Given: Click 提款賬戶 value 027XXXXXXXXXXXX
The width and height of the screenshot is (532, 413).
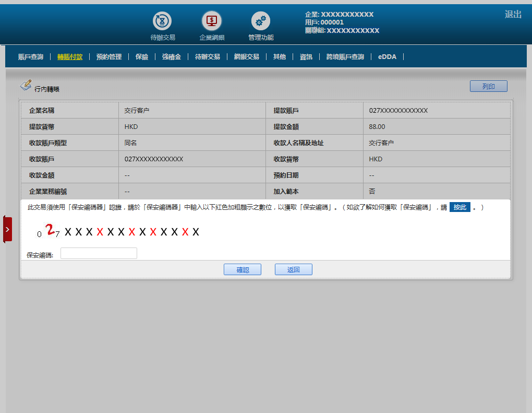Looking at the screenshot, I should click(398, 110).
